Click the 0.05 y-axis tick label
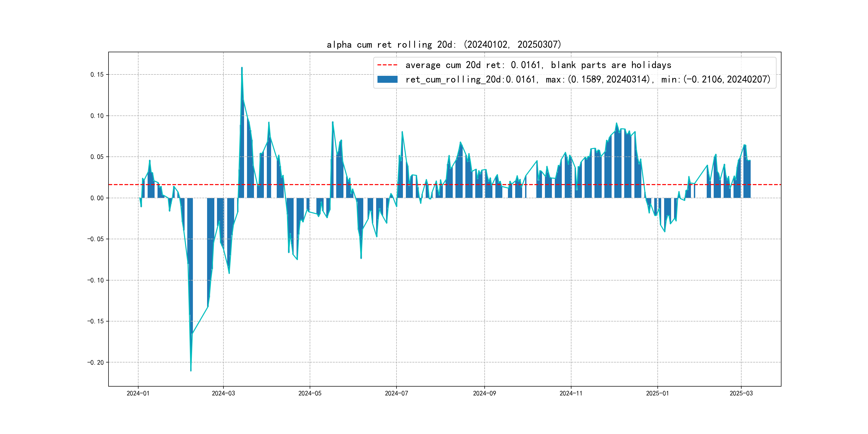The image size is (868, 434). point(97,157)
